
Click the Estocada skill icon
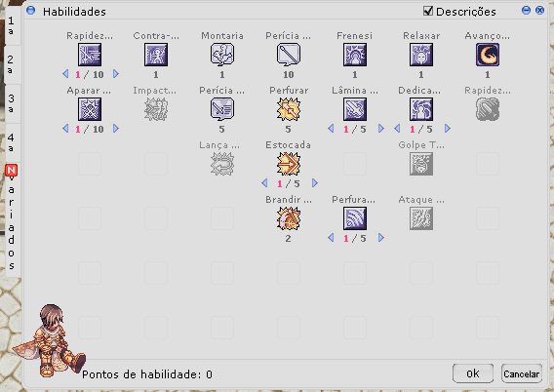(x=289, y=164)
